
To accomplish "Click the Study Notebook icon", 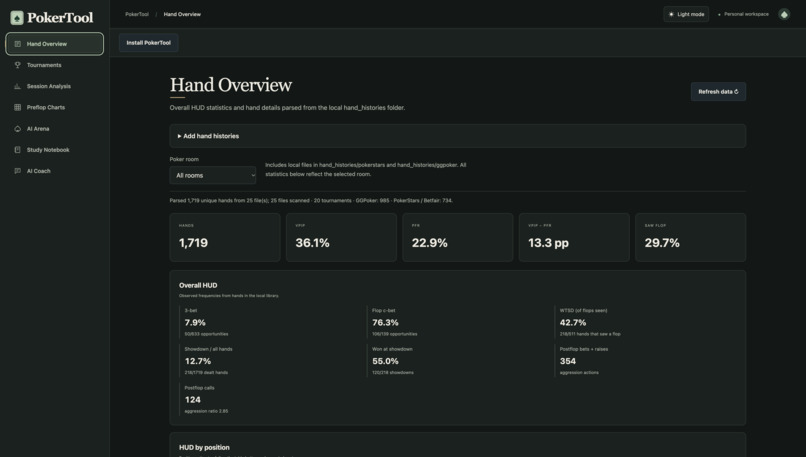I will (17, 150).
